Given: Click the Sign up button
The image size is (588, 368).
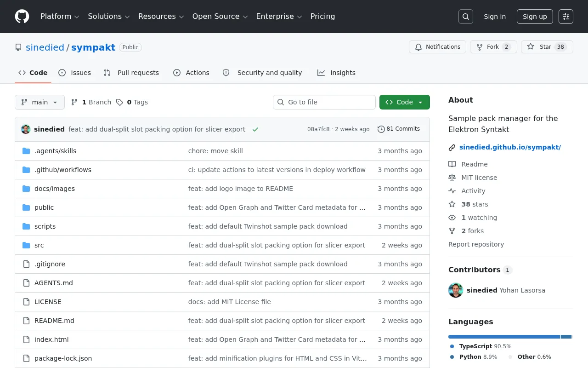Looking at the screenshot, I should click(x=535, y=17).
